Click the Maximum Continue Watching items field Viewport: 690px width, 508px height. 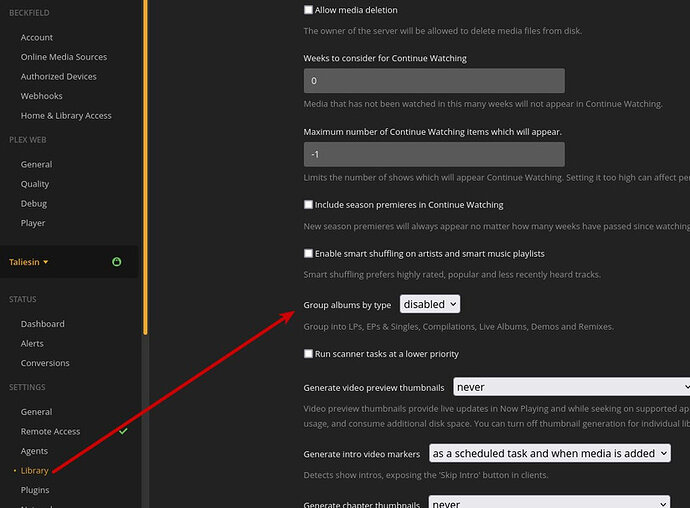[434, 154]
